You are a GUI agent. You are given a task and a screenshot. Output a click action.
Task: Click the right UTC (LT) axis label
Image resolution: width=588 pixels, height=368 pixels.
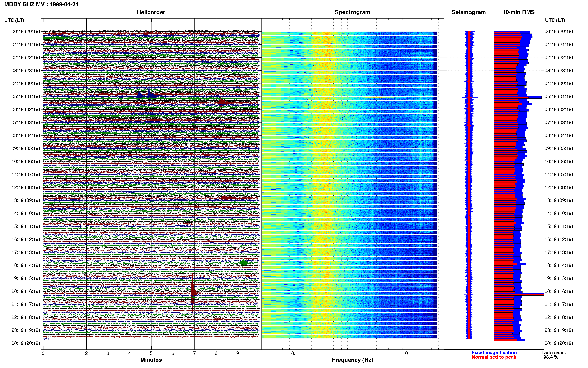pyautogui.click(x=555, y=20)
